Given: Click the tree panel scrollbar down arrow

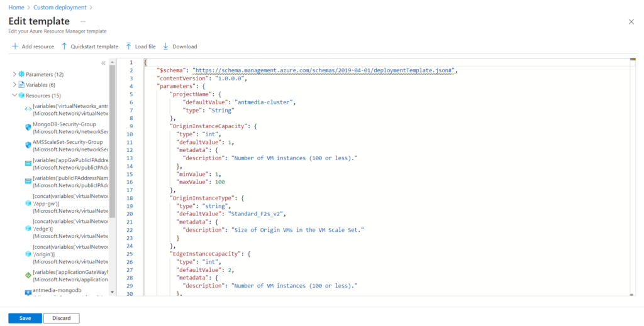Looking at the screenshot, I should (x=113, y=292).
